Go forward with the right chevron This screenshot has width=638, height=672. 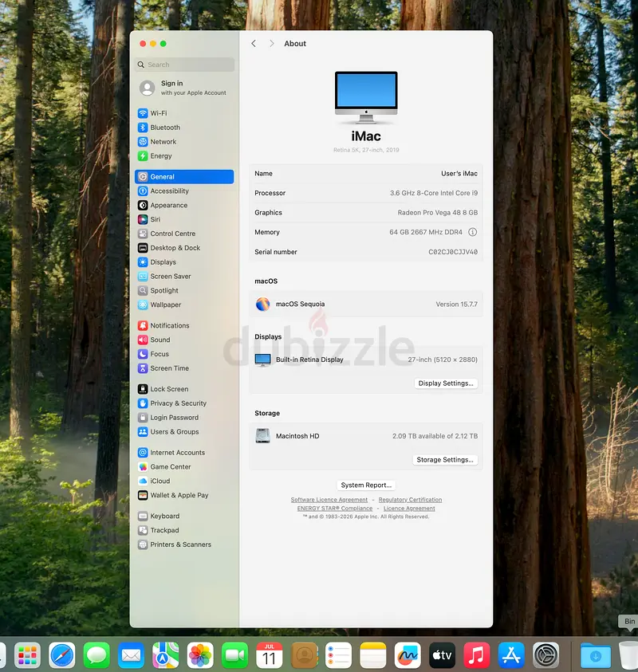pyautogui.click(x=271, y=43)
